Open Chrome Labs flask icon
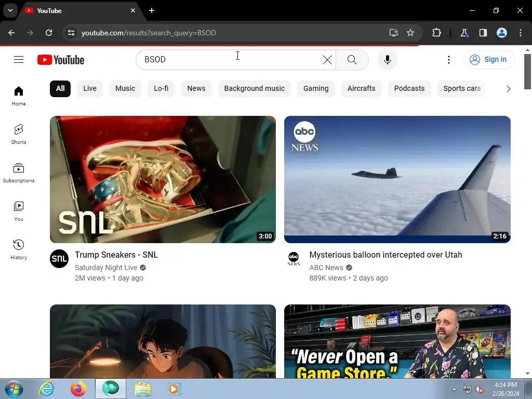The height and width of the screenshot is (399, 532). pyautogui.click(x=464, y=33)
